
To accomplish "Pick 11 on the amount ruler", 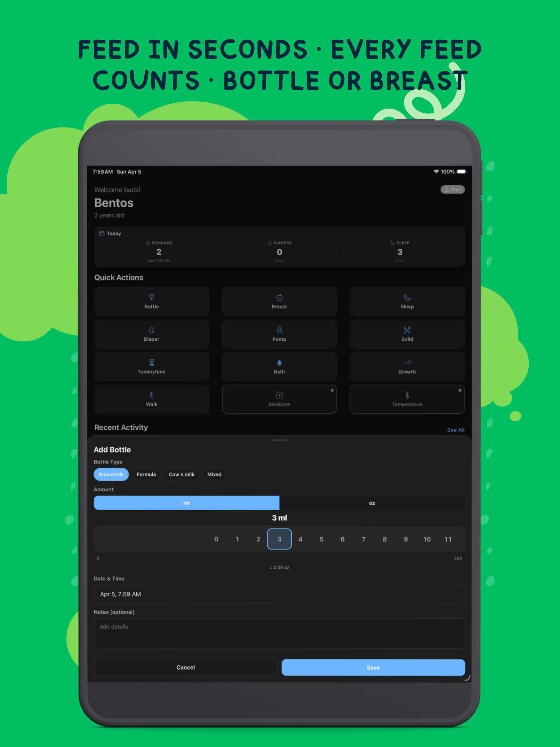I will (x=448, y=539).
